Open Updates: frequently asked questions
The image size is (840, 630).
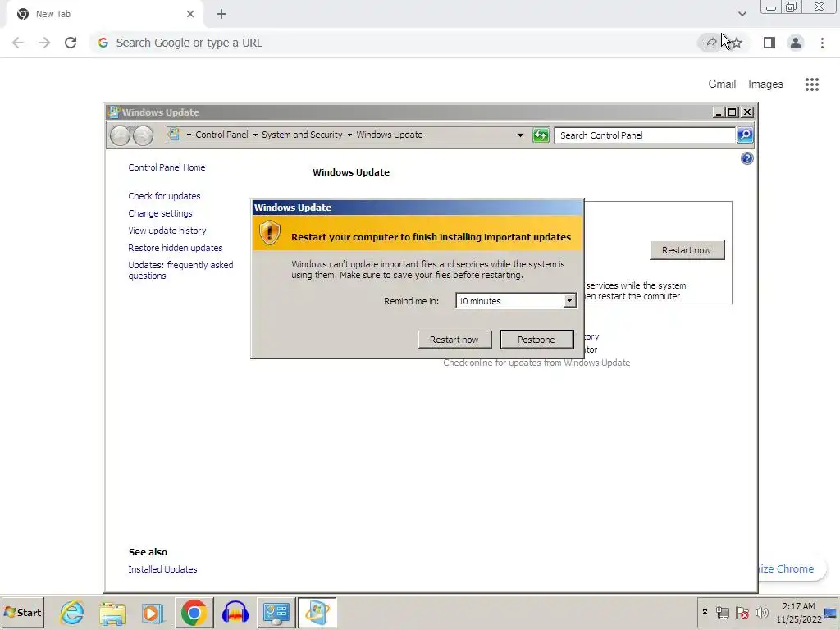pos(180,270)
